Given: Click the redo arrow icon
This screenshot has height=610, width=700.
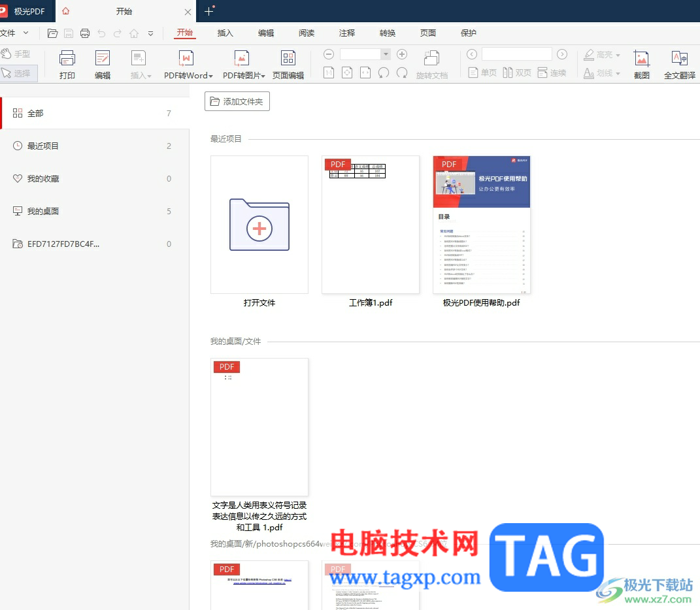Looking at the screenshot, I should click(x=118, y=33).
